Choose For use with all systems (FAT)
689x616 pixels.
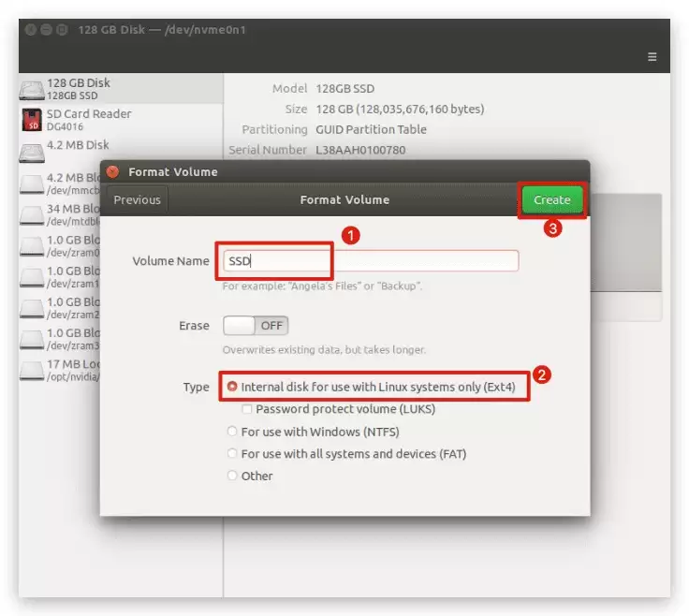click(x=232, y=453)
